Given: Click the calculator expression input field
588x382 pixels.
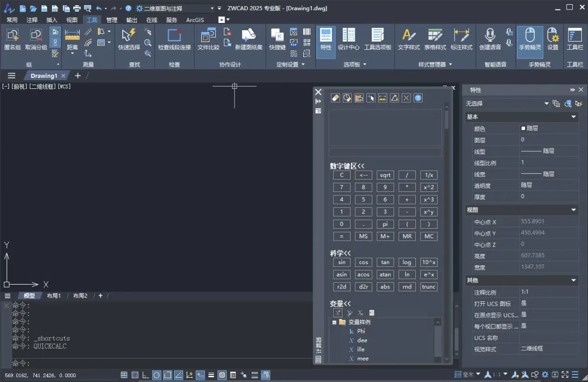Looking at the screenshot, I should click(385, 152).
